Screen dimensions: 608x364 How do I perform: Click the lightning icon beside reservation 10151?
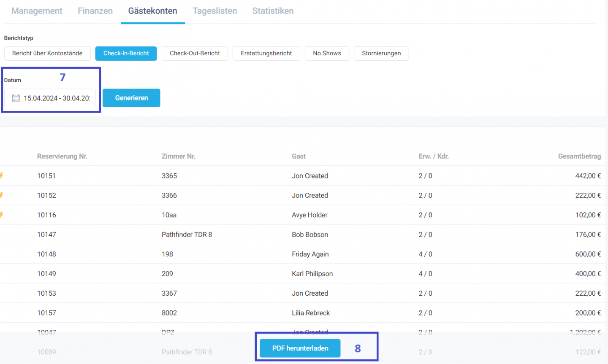tap(2, 175)
